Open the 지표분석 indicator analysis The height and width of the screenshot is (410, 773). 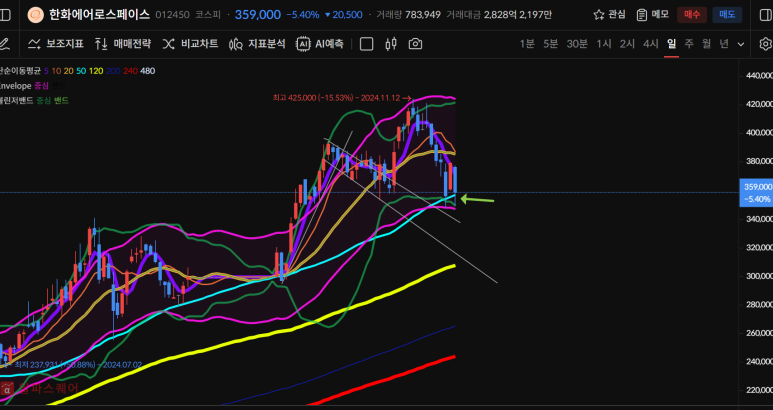pos(257,44)
